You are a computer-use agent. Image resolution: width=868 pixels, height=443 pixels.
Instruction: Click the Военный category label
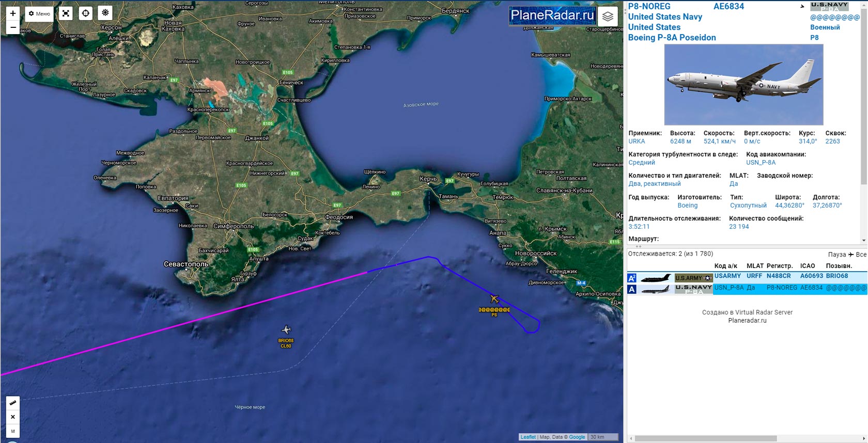[x=825, y=27]
